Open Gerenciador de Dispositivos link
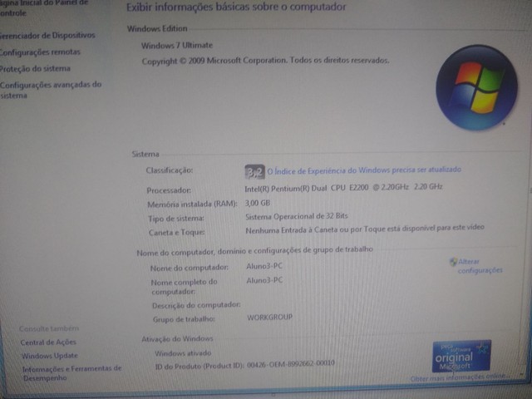 pyautogui.click(x=47, y=35)
